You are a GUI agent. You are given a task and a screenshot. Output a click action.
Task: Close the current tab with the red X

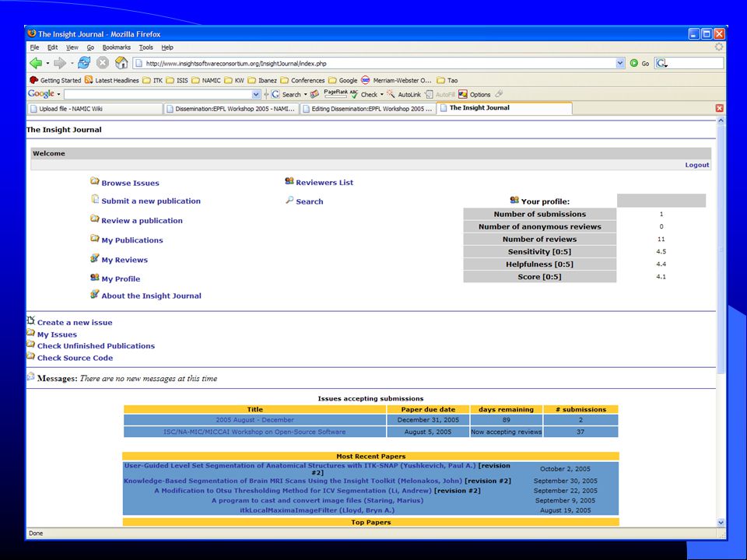point(719,109)
